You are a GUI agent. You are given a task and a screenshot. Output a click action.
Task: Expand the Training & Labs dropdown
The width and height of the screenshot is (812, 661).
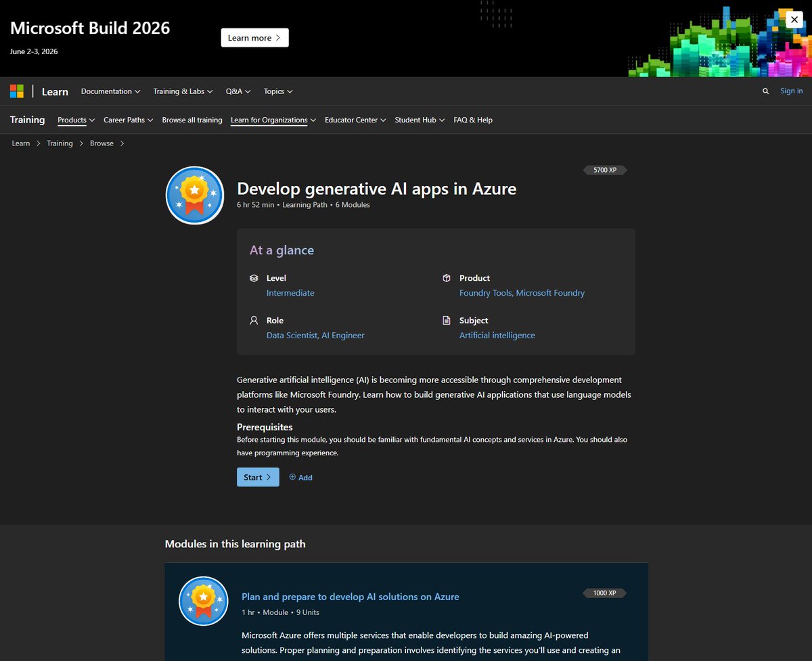point(183,91)
